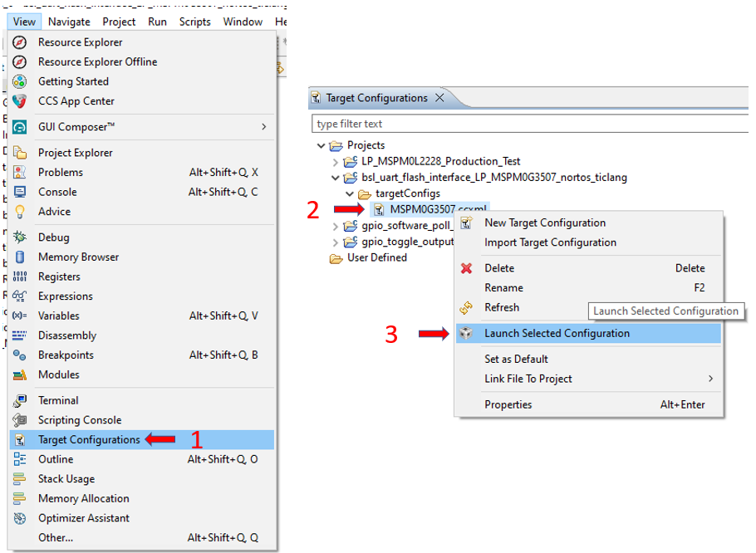Collapse the Projects tree node
The image size is (756, 553).
[322, 146]
